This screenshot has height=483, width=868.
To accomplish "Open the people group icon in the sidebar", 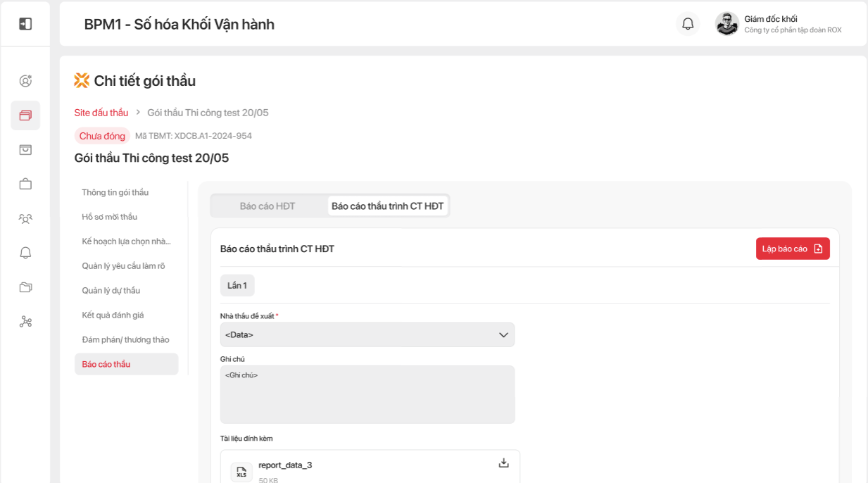I will pyautogui.click(x=25, y=218).
